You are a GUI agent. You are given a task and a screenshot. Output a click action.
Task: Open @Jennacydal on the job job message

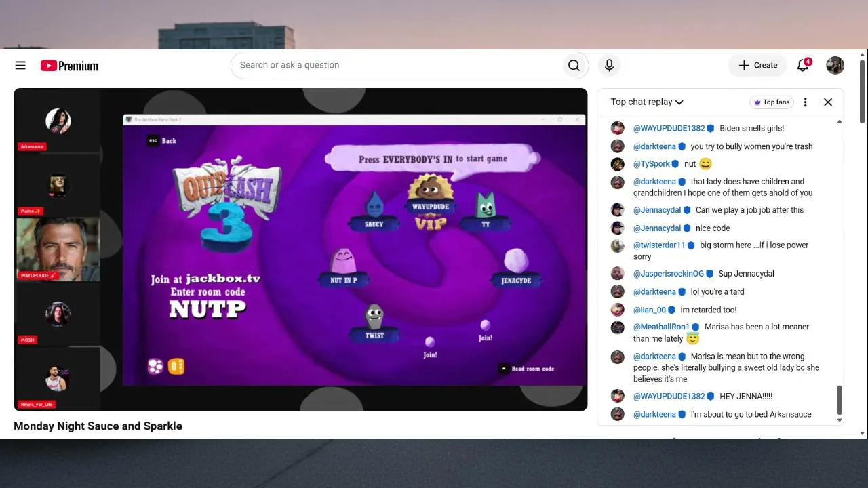click(x=657, y=210)
